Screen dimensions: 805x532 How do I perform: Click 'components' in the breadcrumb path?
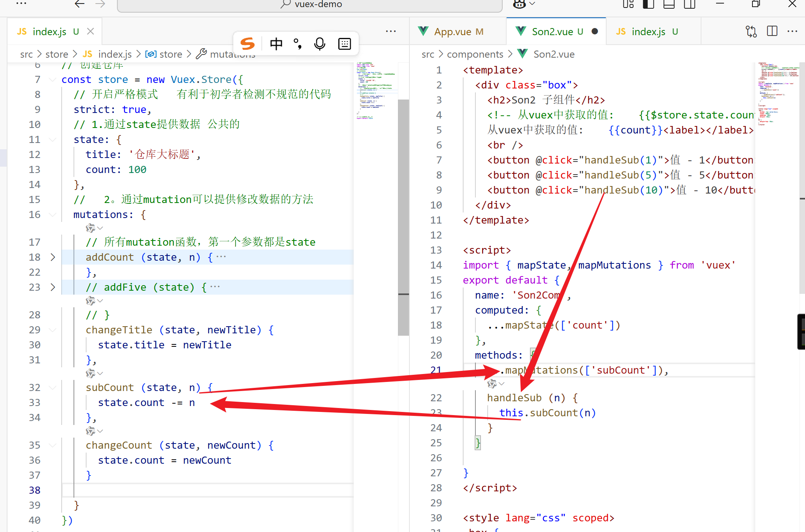coord(475,54)
